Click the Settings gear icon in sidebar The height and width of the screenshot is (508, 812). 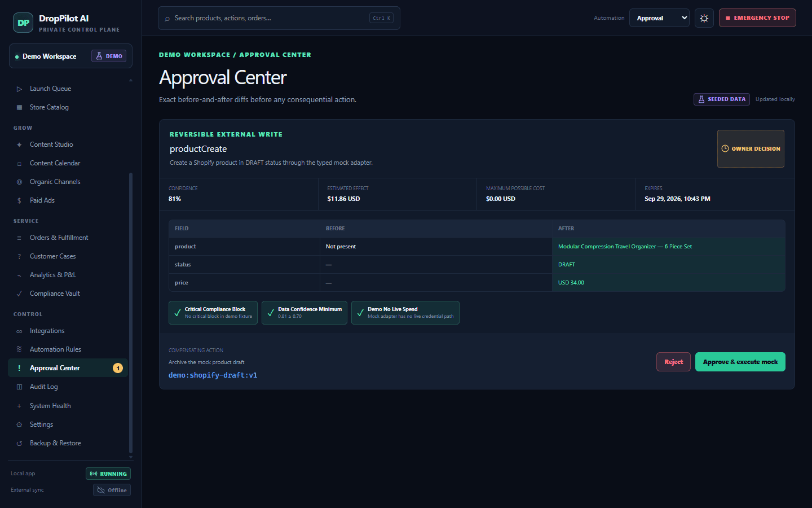point(19,424)
